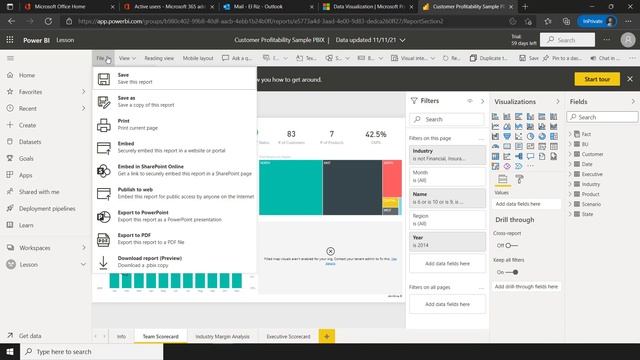The width and height of the screenshot is (640, 360).
Task: Collapse the left navigation hamburger menu
Action: coord(11,58)
